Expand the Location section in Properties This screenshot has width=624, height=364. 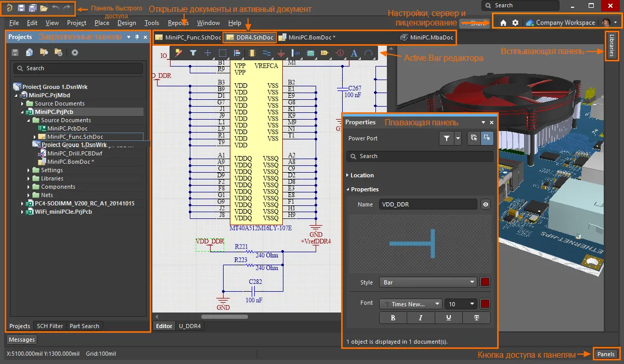(x=362, y=175)
